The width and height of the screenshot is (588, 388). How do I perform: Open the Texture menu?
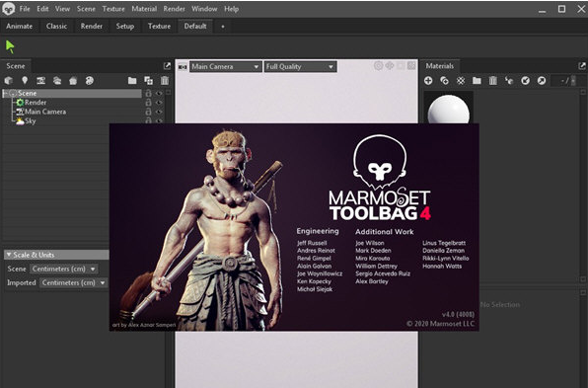(113, 9)
